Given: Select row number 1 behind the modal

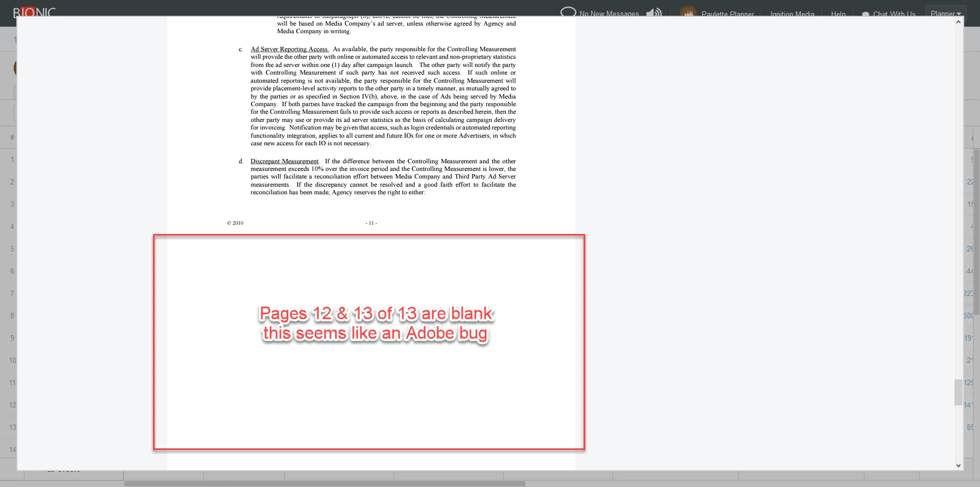Looking at the screenshot, I should coord(12,159).
